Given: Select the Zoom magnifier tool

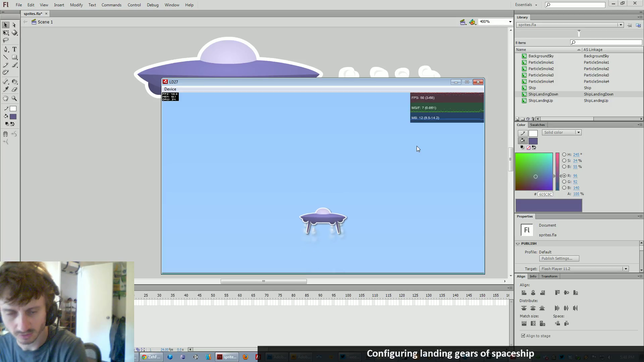Looking at the screenshot, I should [x=14, y=98].
